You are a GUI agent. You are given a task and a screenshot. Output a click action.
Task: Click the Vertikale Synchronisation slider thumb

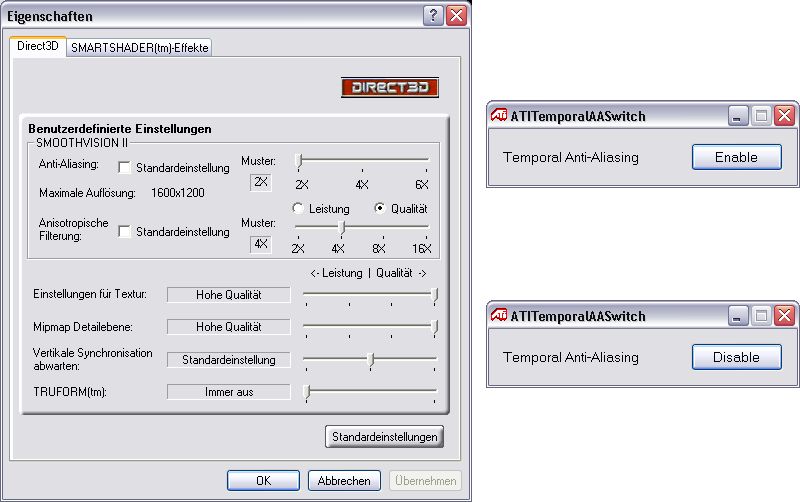pyautogui.click(x=371, y=360)
